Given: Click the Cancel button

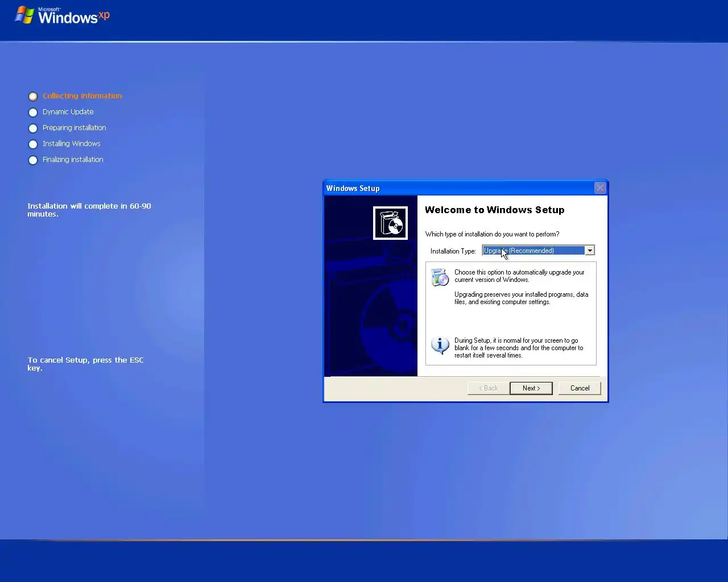Looking at the screenshot, I should pyautogui.click(x=580, y=388).
